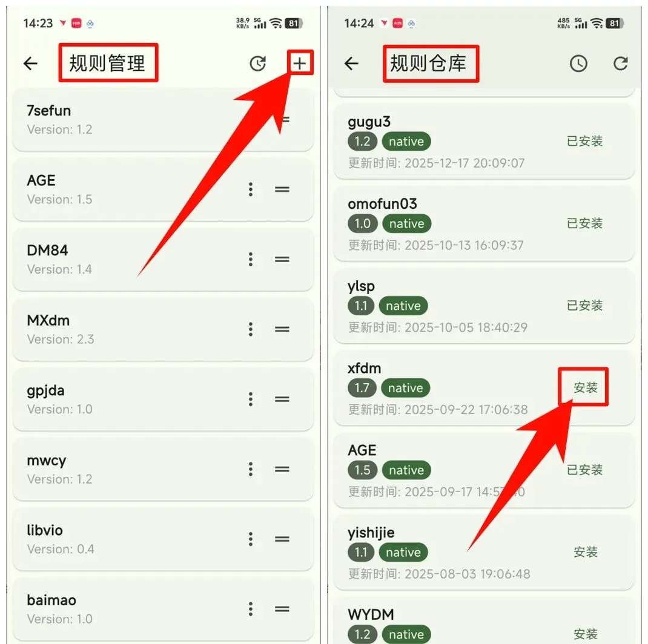Open three-dot menu for libvio rule
The width and height of the screenshot is (648, 644).
251,539
